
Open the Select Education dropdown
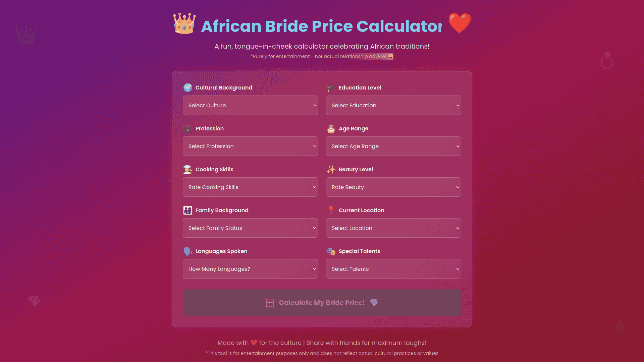[x=393, y=105]
